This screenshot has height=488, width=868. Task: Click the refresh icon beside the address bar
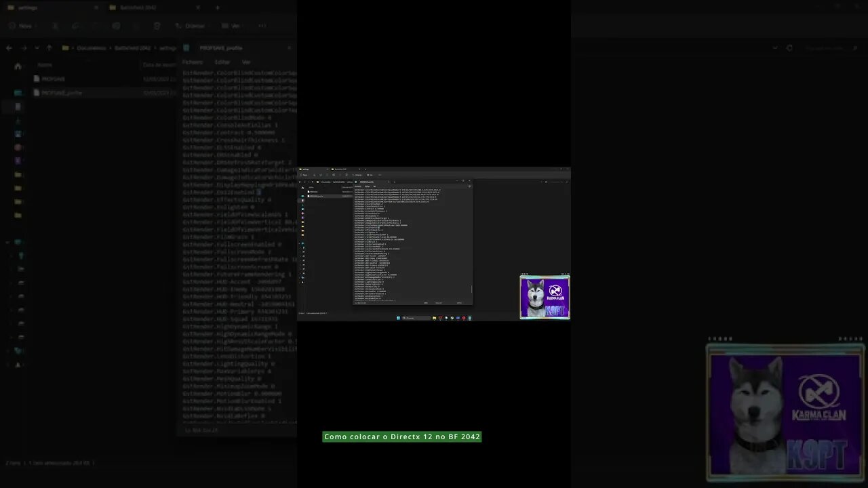pyautogui.click(x=789, y=48)
